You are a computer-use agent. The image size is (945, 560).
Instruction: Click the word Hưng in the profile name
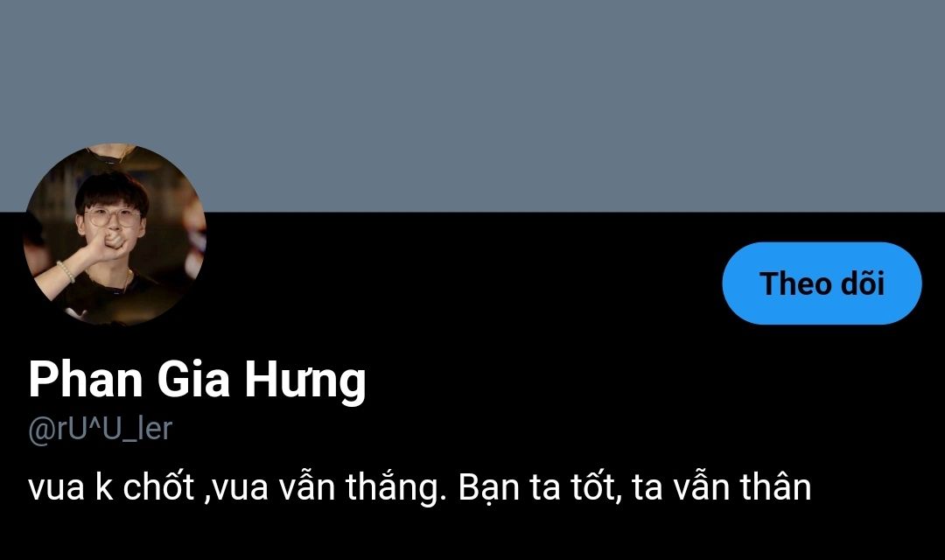tap(305, 381)
